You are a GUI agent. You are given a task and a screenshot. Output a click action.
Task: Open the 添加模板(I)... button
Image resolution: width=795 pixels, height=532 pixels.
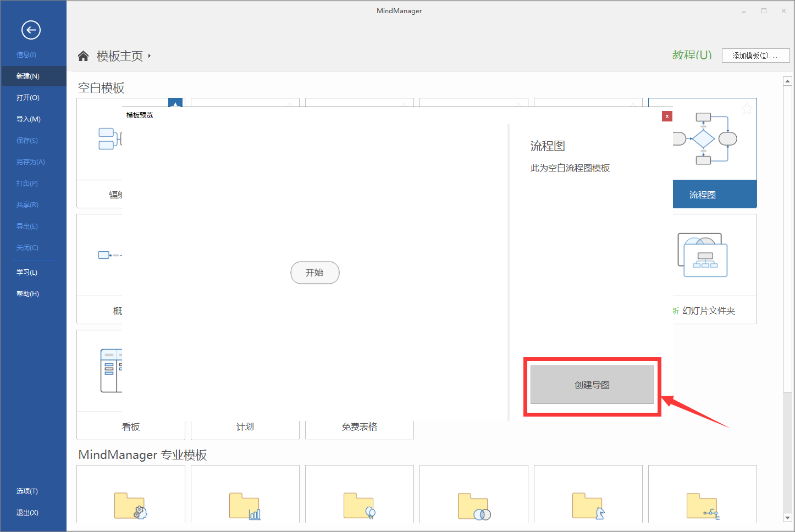tap(755, 56)
